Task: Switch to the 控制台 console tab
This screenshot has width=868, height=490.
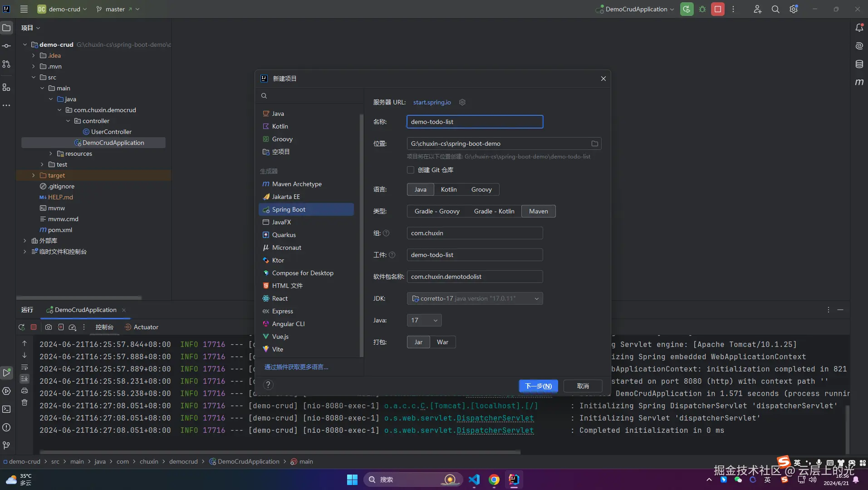Action: (104, 327)
